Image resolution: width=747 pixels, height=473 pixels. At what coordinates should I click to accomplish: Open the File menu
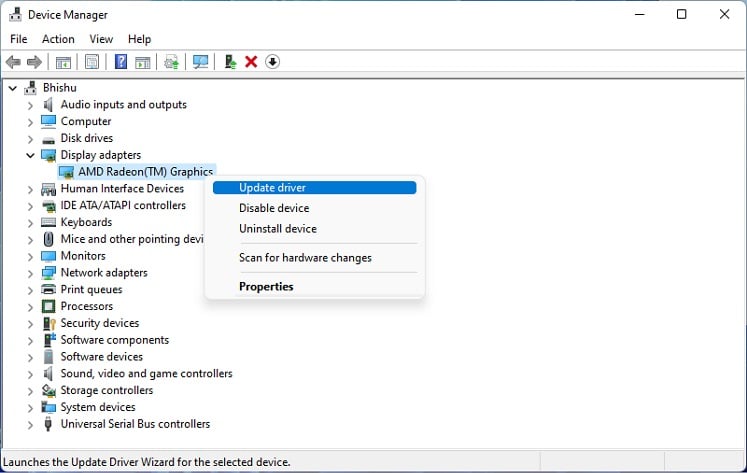(x=19, y=39)
